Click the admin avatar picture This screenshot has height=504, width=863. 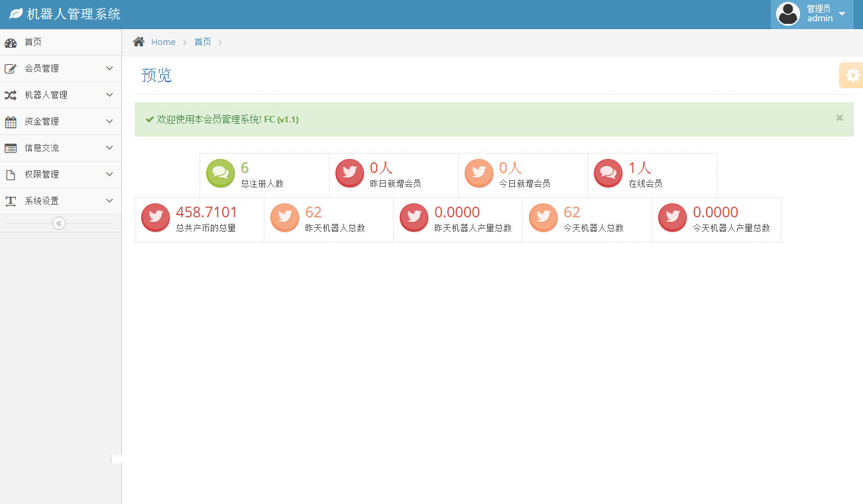787,14
